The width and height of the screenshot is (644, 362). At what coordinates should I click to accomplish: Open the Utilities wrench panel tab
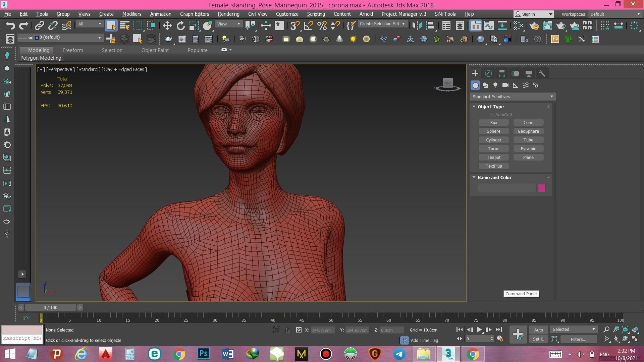(542, 73)
